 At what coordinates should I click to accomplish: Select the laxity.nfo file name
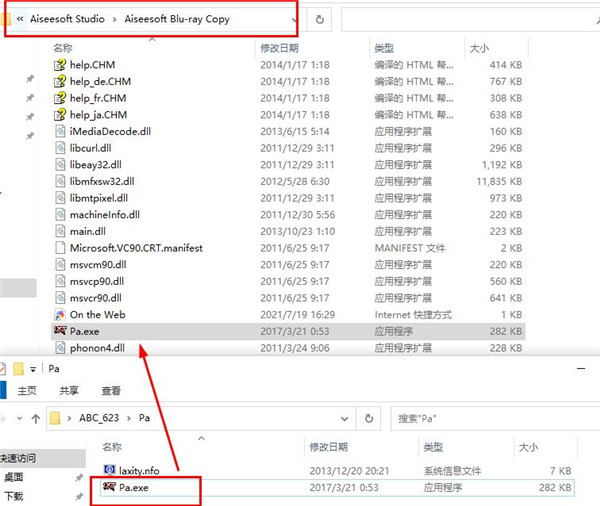pos(139,471)
